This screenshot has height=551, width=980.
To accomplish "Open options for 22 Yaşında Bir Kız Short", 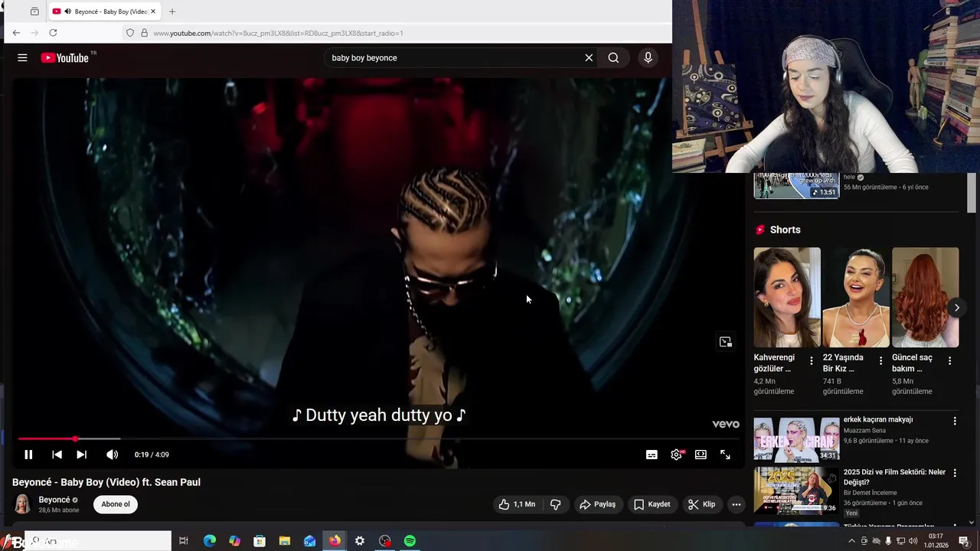I will 880,360.
